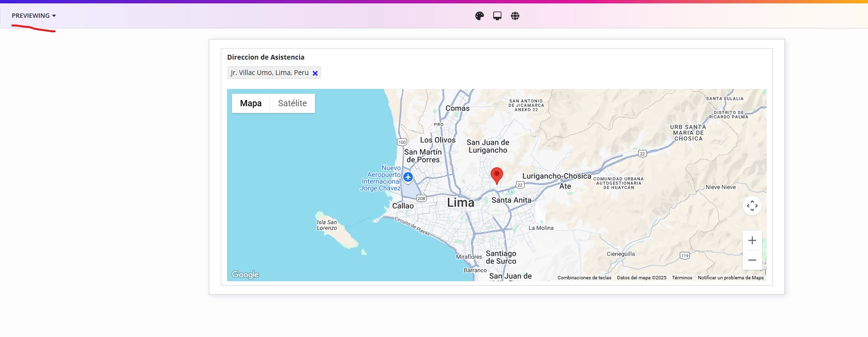Click the Jr. Villac Umo, Lima, Peru address

[x=269, y=73]
